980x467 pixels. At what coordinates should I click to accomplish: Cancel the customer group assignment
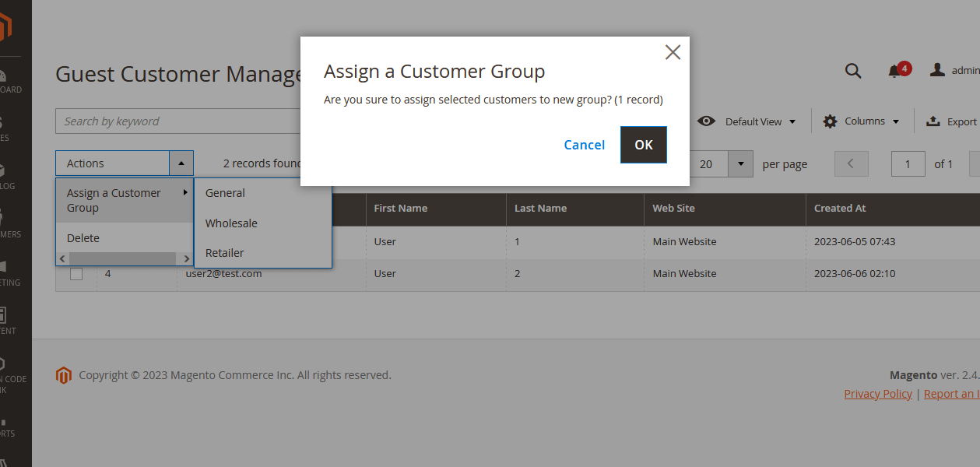pyautogui.click(x=584, y=145)
